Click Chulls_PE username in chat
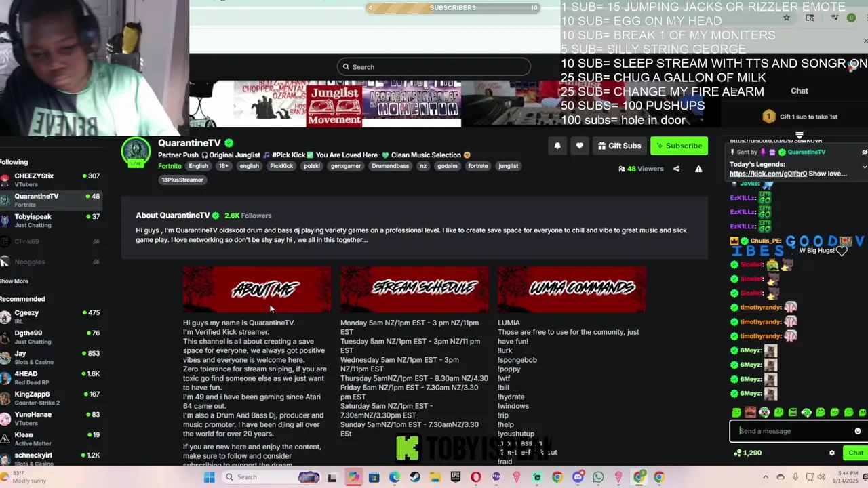Screen dimensions: 868x488 pos(766,241)
